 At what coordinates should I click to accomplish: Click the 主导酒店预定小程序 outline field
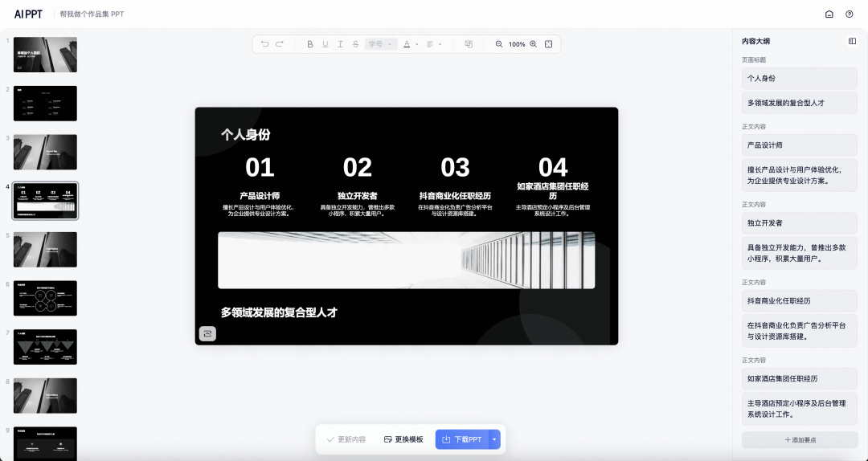point(800,409)
